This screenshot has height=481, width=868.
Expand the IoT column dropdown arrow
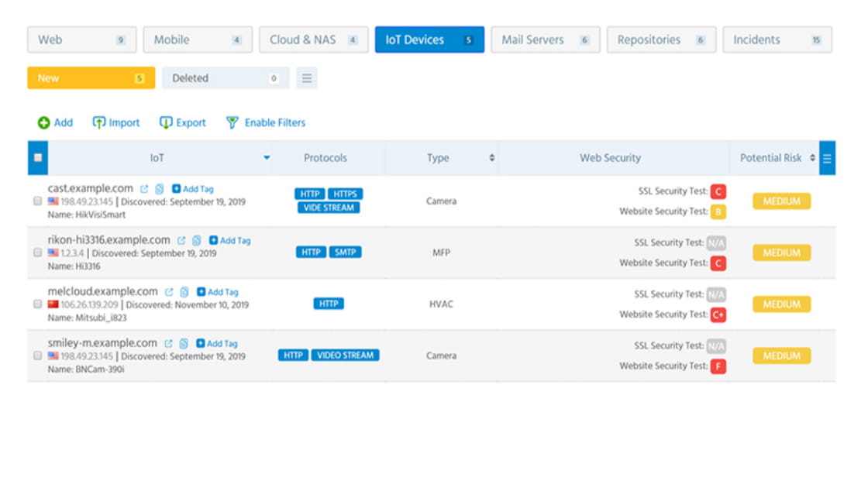267,158
